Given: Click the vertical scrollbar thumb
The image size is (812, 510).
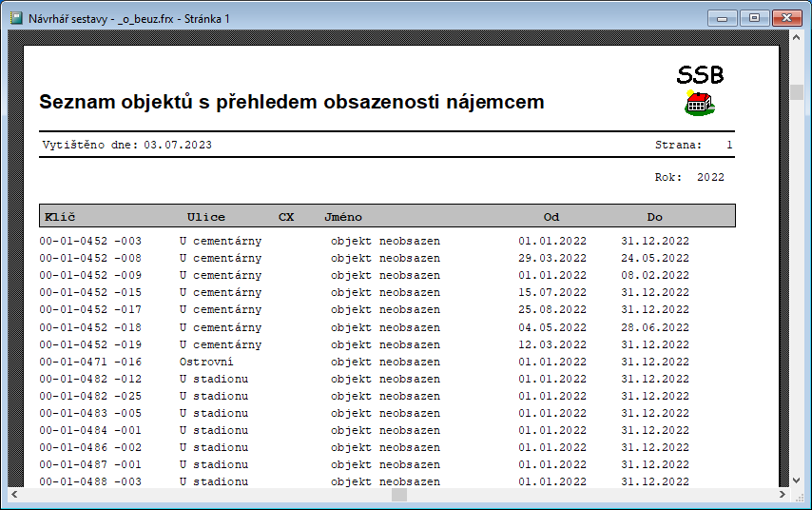Looking at the screenshot, I should 797,92.
